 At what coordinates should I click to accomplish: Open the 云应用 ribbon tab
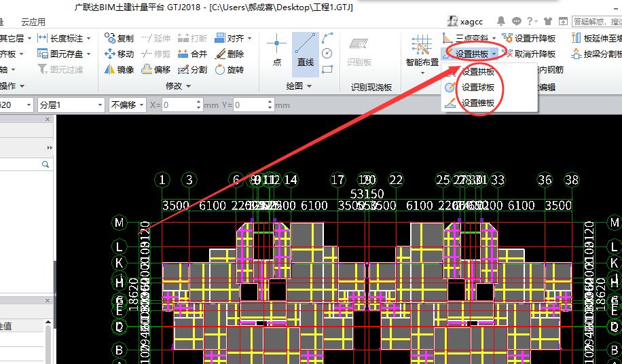click(x=33, y=22)
